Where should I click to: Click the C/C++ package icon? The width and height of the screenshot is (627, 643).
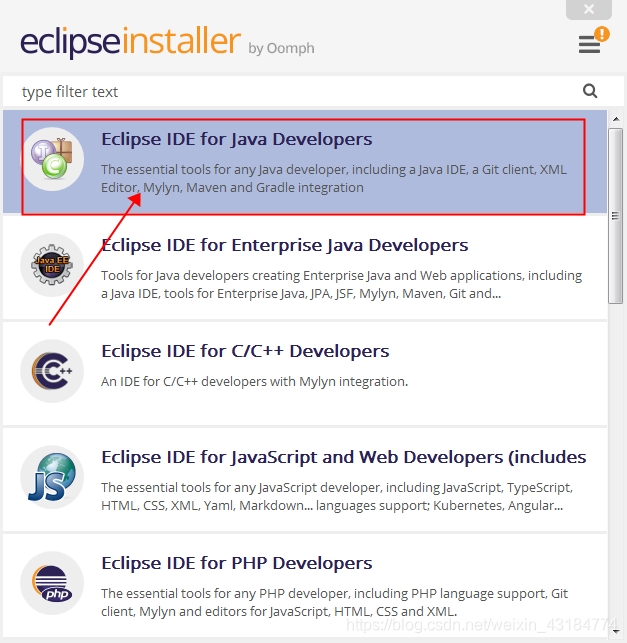tap(52, 371)
